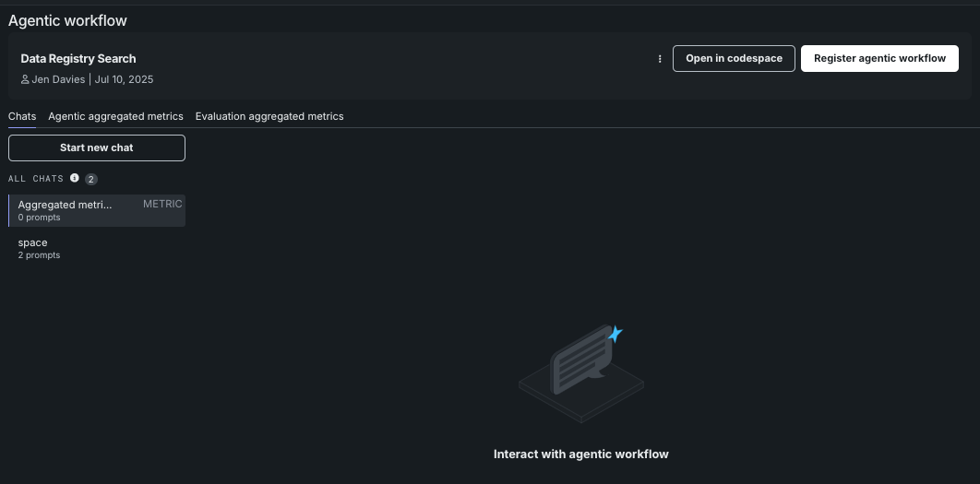Click Open in codespace

click(734, 58)
